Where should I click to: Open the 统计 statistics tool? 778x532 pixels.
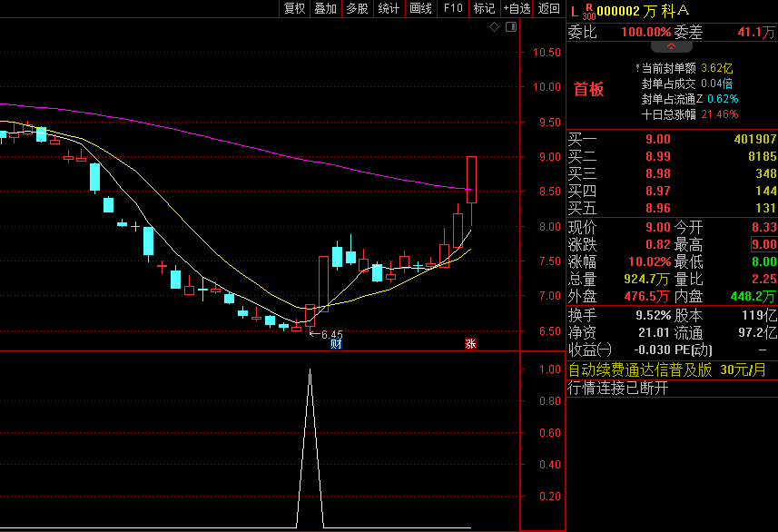[x=389, y=8]
